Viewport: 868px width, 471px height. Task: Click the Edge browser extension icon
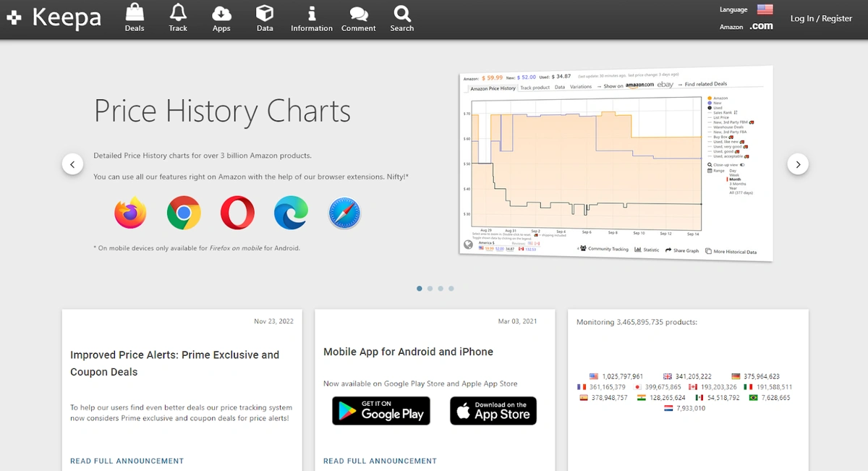291,213
